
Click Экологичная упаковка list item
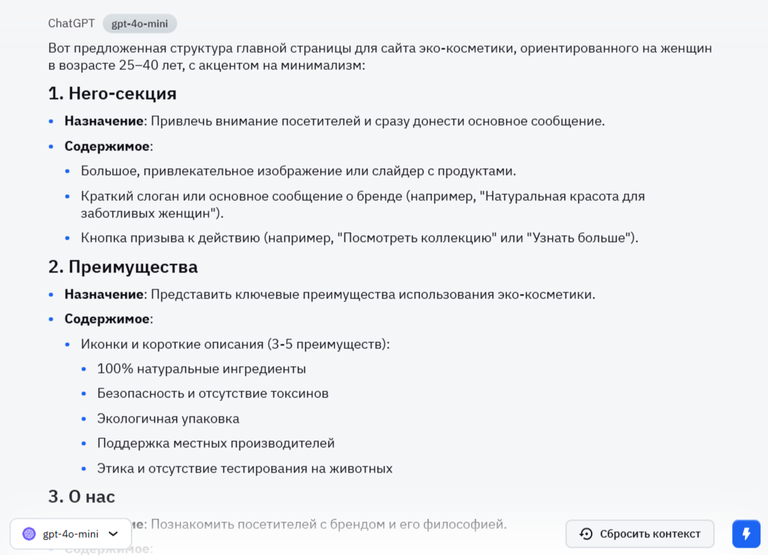168,419
